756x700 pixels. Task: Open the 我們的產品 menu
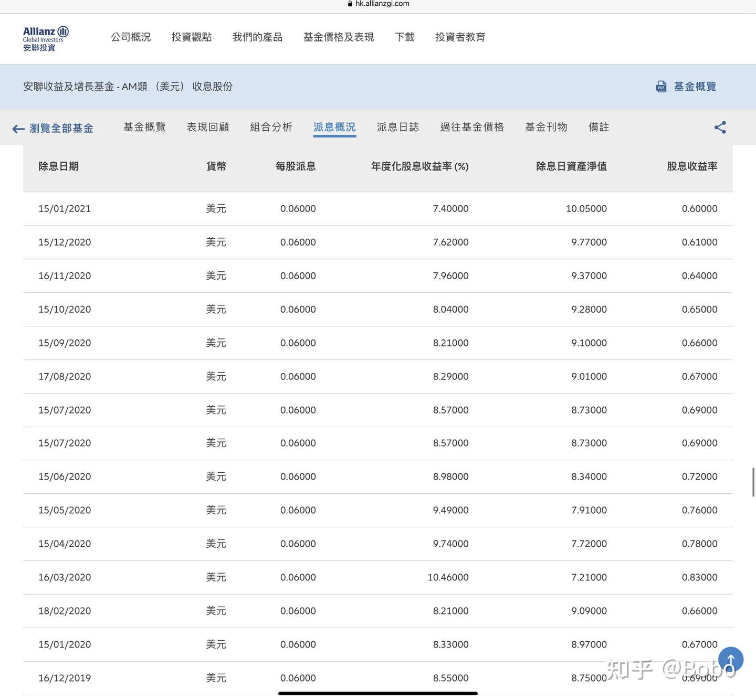tap(257, 37)
